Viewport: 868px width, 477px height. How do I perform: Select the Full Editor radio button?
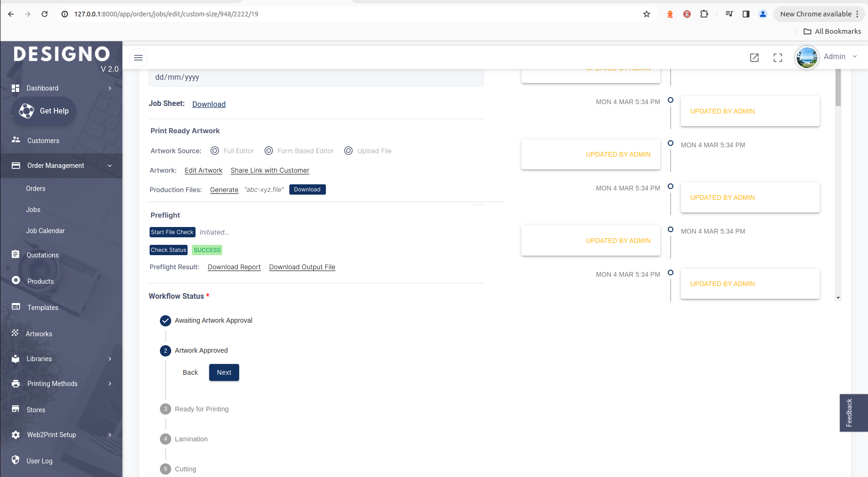pyautogui.click(x=215, y=151)
